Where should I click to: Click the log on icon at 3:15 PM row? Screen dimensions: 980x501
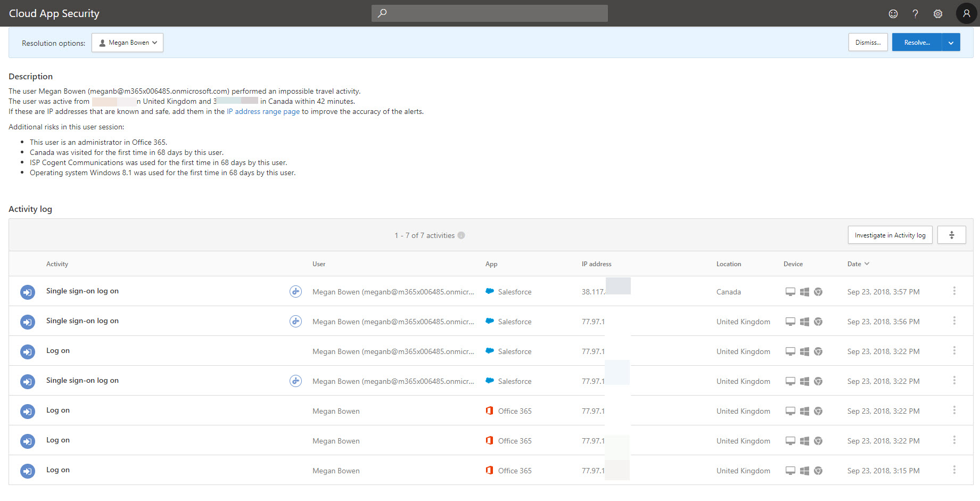click(x=28, y=471)
